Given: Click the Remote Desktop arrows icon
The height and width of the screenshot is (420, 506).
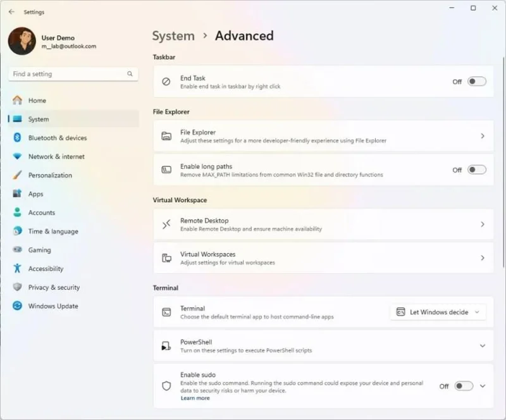Looking at the screenshot, I should 166,225.
